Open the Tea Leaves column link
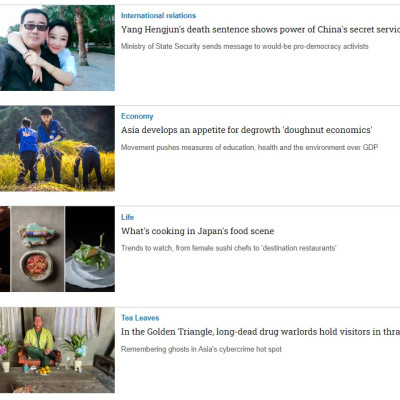400x400 pixels. click(140, 318)
